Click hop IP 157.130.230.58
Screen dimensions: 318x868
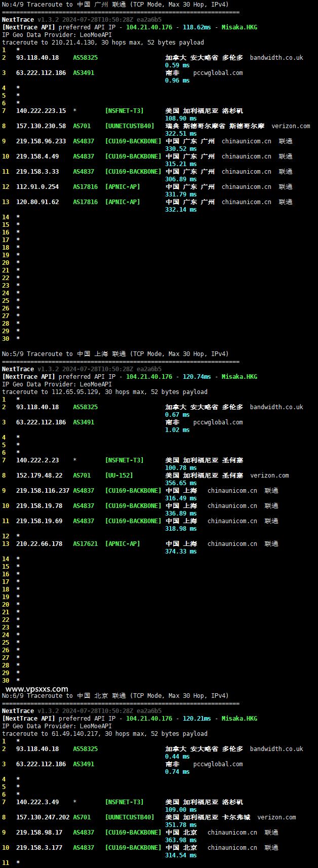(x=41, y=126)
